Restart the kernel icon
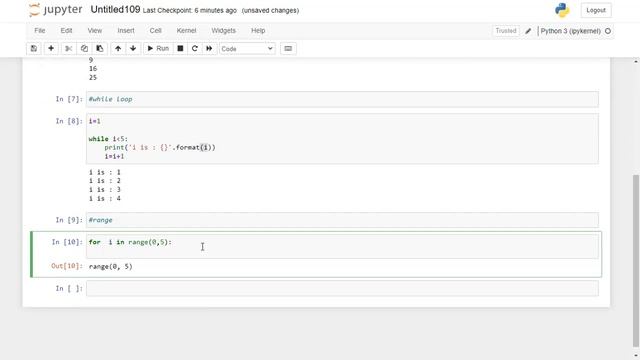 (x=195, y=49)
